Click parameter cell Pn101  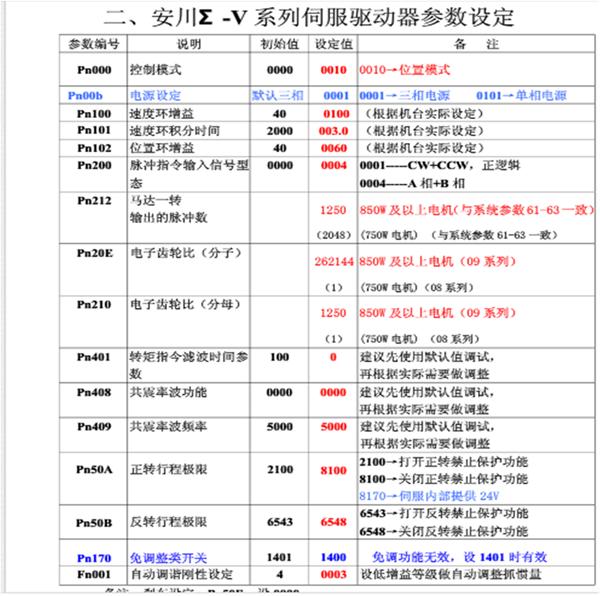coord(94,130)
